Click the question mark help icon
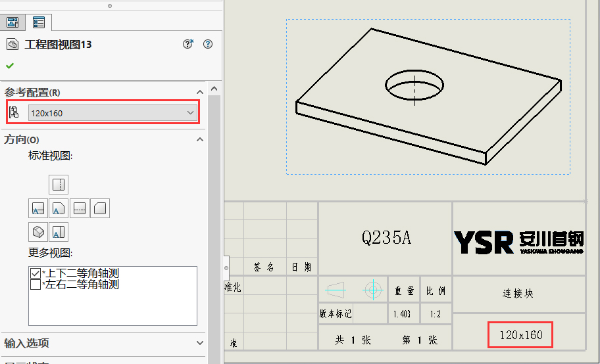600x364 pixels. (208, 44)
